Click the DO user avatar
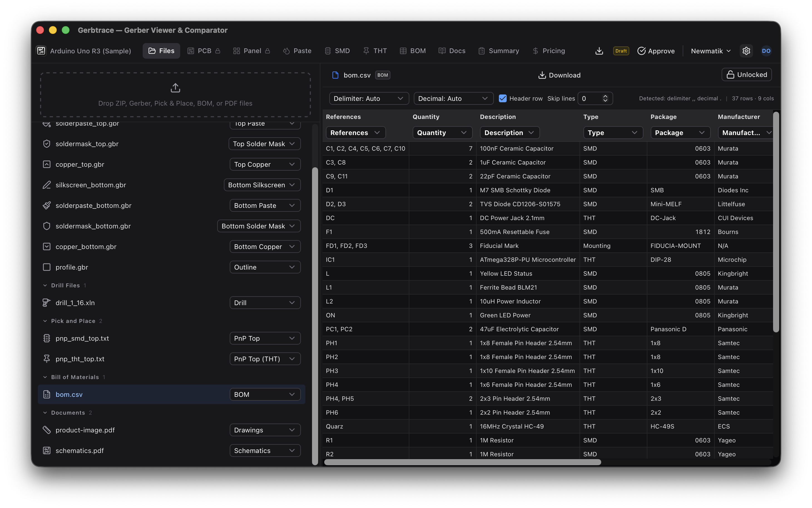The height and width of the screenshot is (508, 812). [766, 51]
